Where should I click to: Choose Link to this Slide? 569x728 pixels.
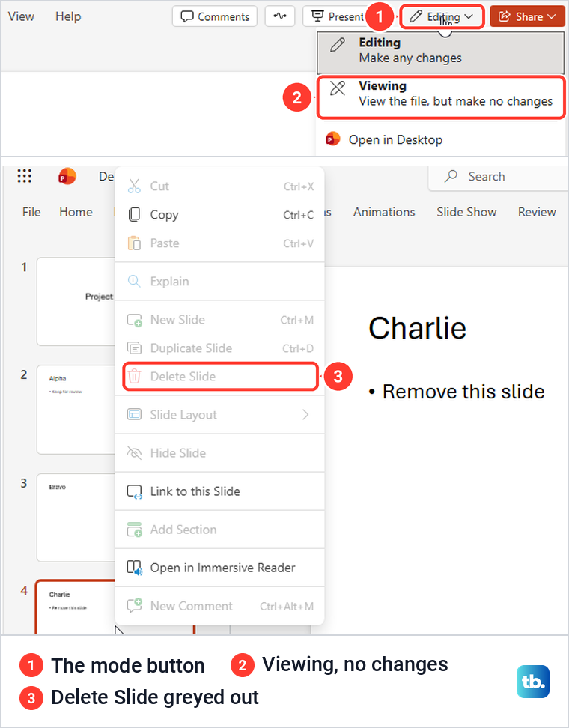(x=219, y=491)
